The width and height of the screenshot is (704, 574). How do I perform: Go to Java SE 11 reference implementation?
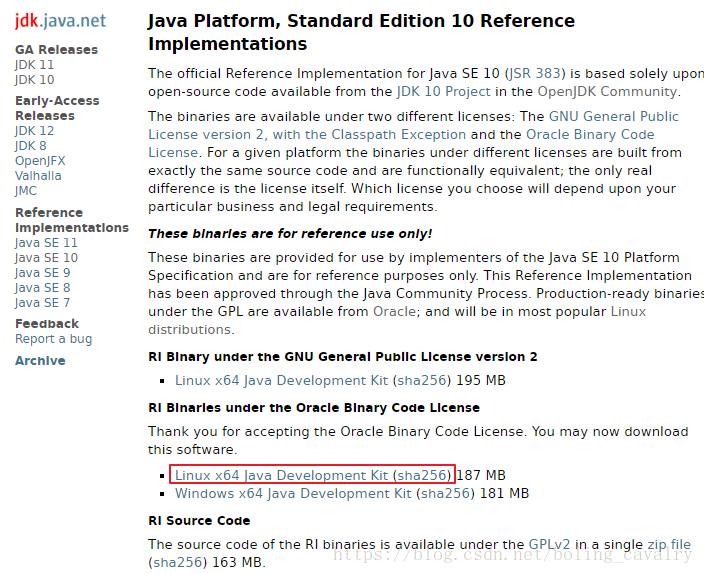point(46,243)
